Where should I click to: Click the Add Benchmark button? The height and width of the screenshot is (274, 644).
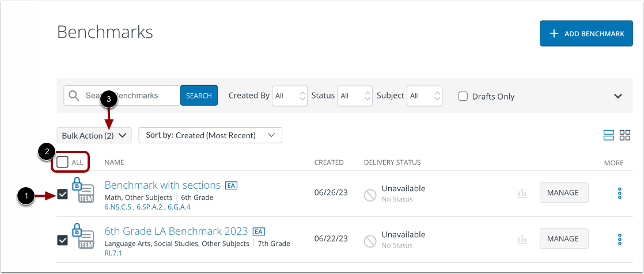point(586,33)
